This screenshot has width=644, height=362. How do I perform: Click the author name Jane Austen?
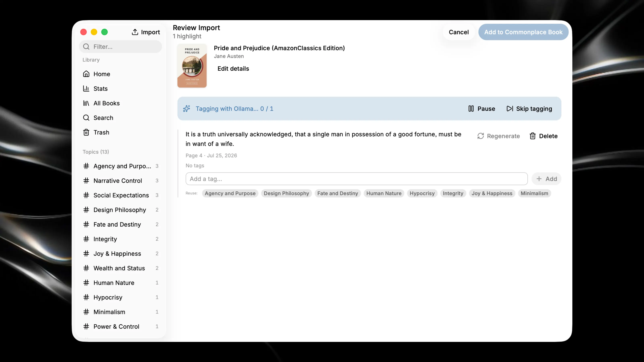pos(229,56)
